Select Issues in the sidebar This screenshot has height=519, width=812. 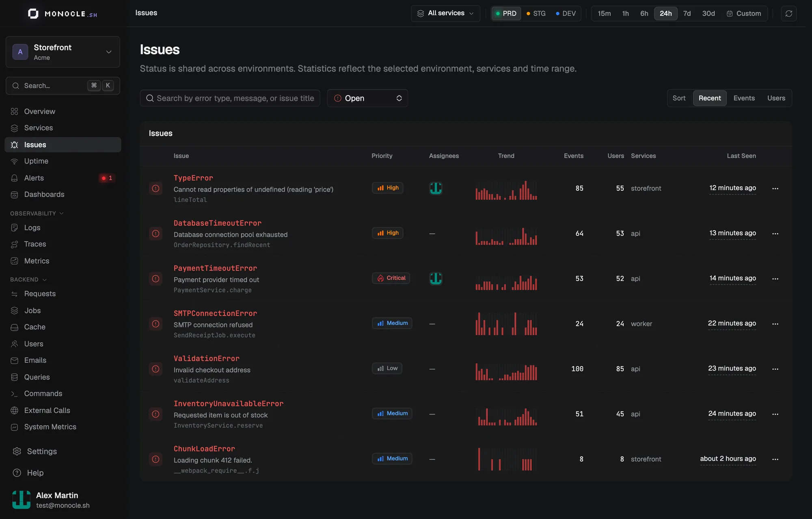click(x=63, y=145)
